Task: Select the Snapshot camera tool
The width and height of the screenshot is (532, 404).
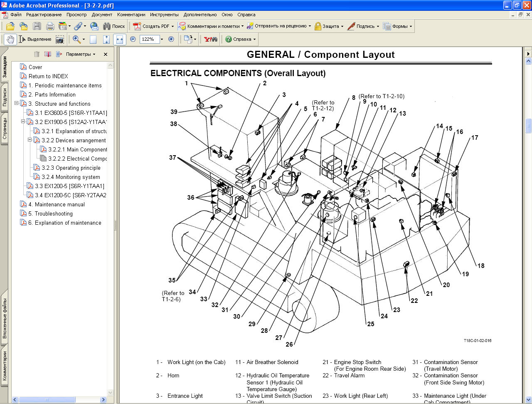Action: 60,39
